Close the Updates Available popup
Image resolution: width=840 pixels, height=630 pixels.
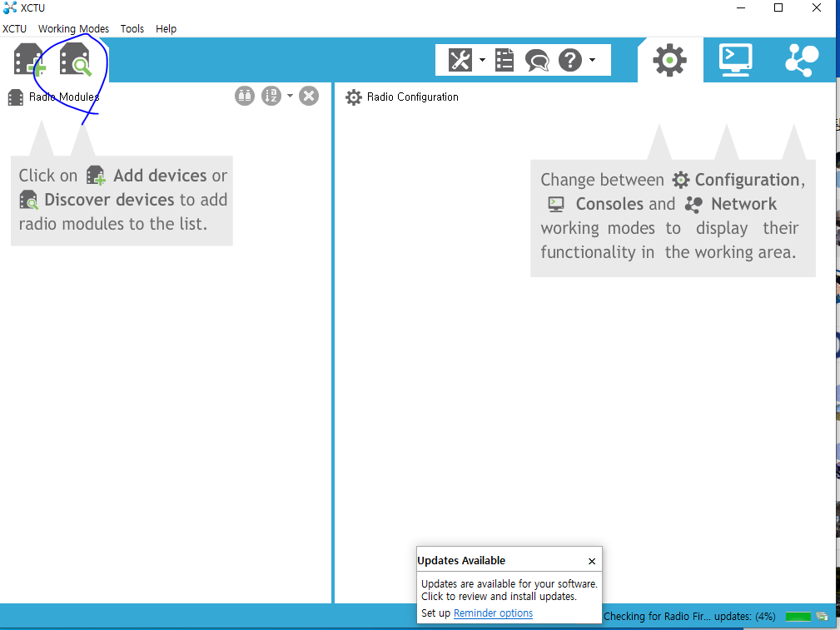(x=592, y=562)
